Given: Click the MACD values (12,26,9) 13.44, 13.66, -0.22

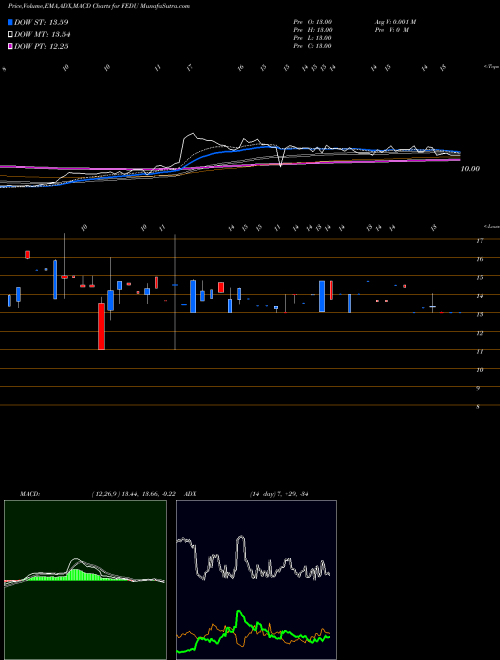Looking at the screenshot, I should tap(136, 494).
